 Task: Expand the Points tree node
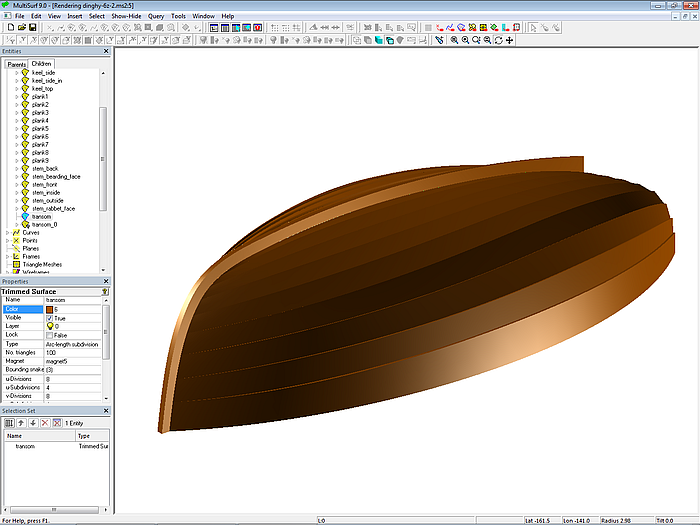pos(8,241)
